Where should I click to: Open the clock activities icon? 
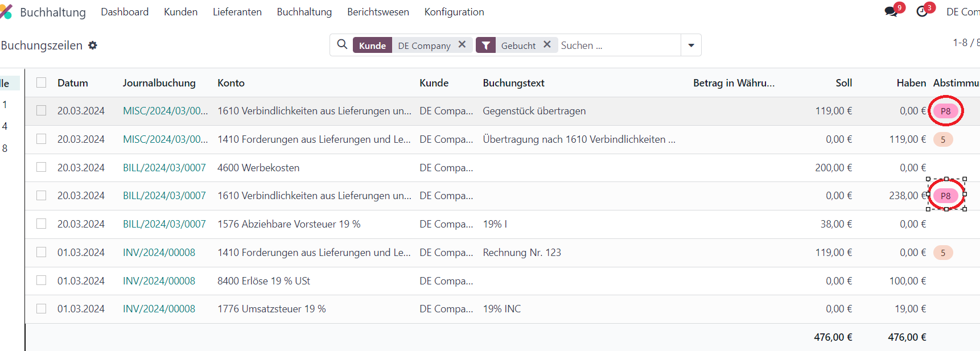coord(923,11)
